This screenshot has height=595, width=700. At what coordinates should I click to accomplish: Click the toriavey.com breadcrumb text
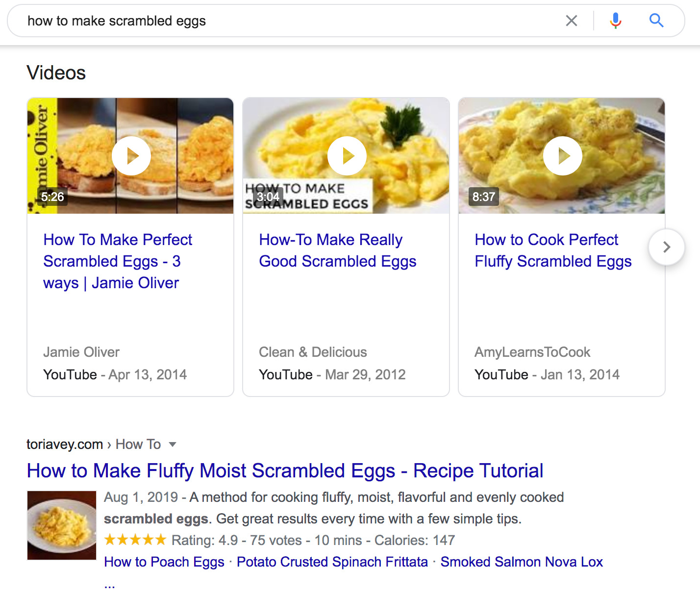tap(65, 444)
